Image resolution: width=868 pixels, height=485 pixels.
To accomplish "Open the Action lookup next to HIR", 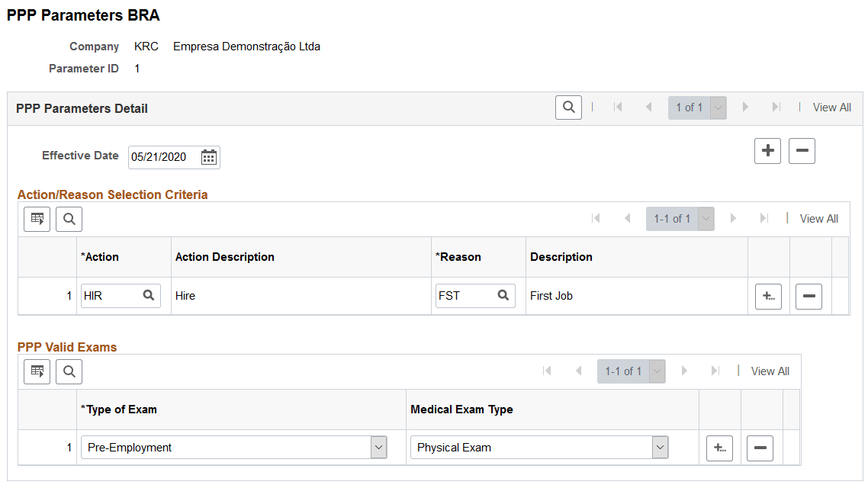I will 149,297.
